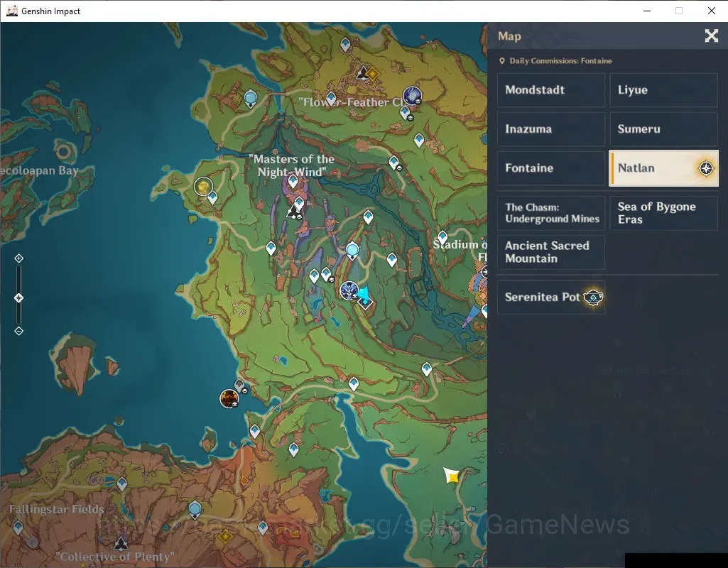Select the waypoint above Fallingstar Fields label
The image size is (728, 568).
coord(122,484)
